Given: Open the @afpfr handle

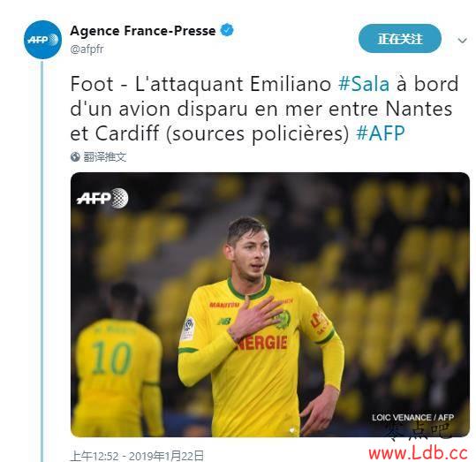Looking at the screenshot, I should (87, 49).
